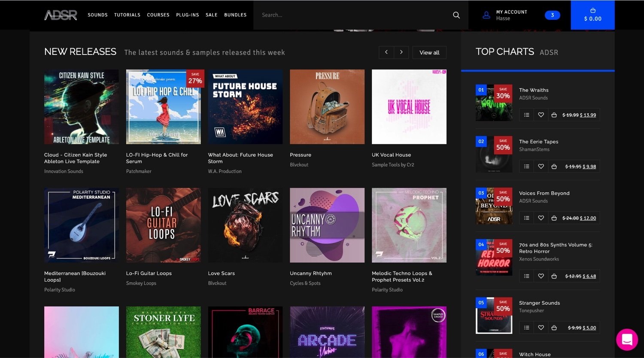Go to previous New Releases page arrow

tap(386, 52)
